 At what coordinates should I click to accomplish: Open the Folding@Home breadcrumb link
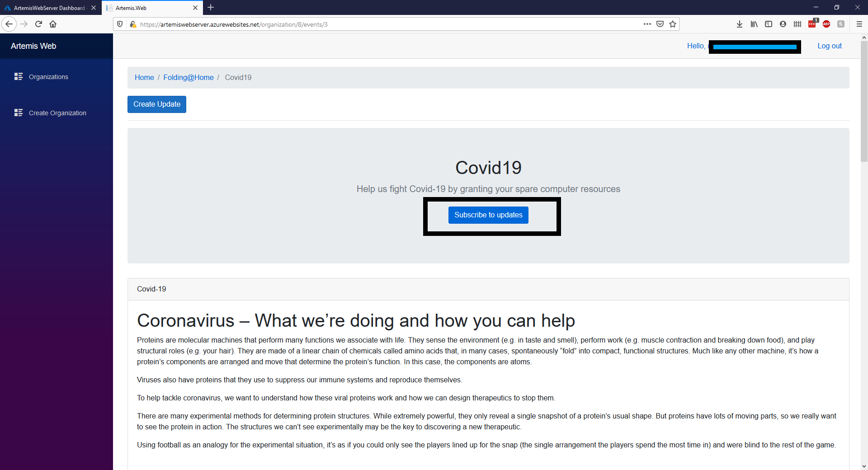[x=189, y=77]
